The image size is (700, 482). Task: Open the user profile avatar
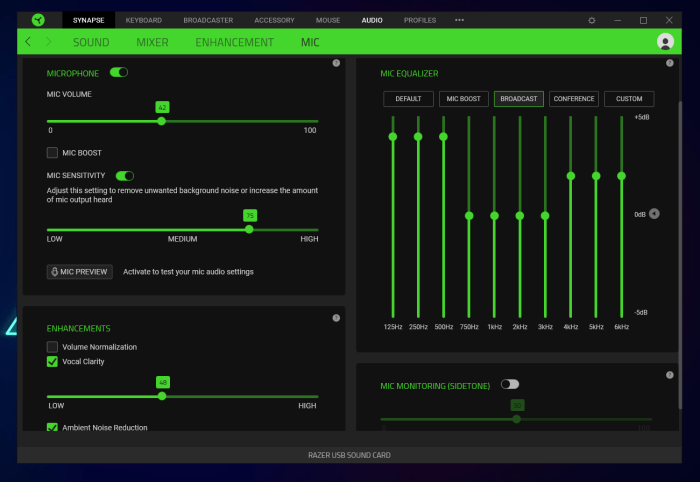click(665, 42)
